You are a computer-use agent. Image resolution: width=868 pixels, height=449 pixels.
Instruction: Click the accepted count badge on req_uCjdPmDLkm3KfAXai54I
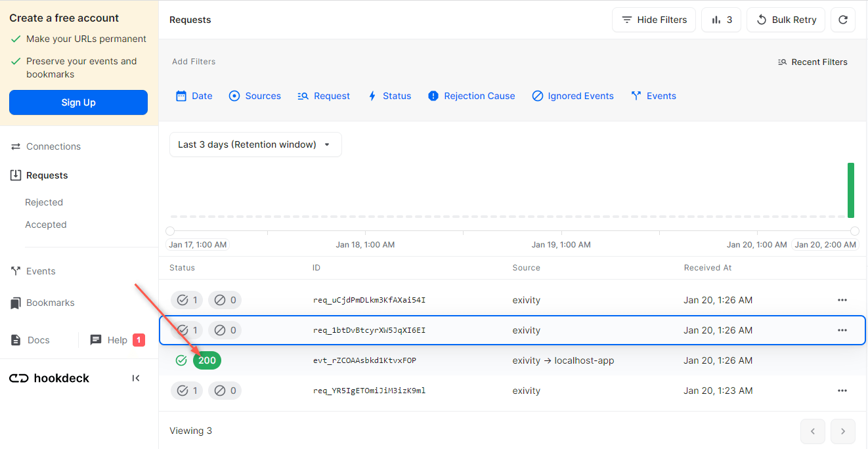(186, 299)
